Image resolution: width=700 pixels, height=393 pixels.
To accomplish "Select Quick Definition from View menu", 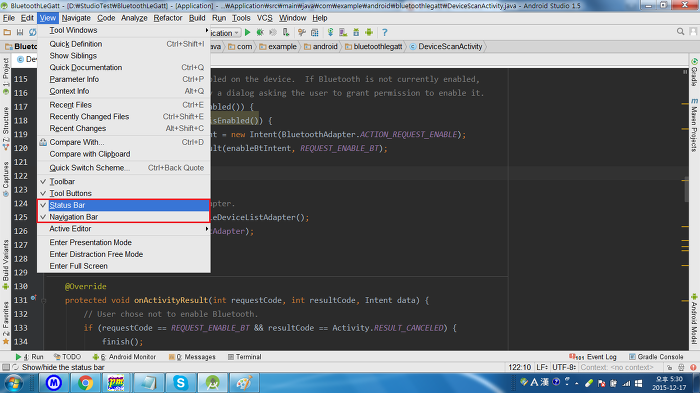I will point(124,44).
